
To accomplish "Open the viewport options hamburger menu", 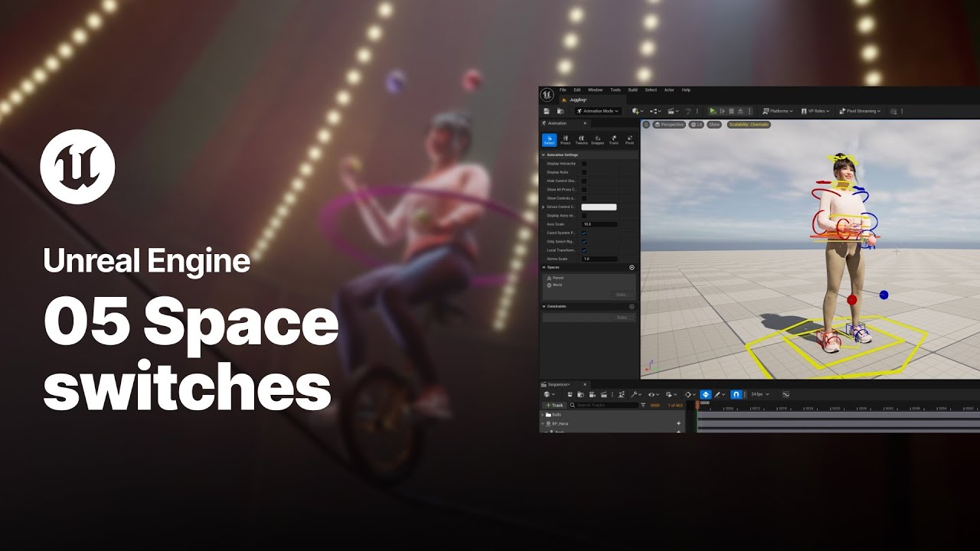I will click(645, 124).
